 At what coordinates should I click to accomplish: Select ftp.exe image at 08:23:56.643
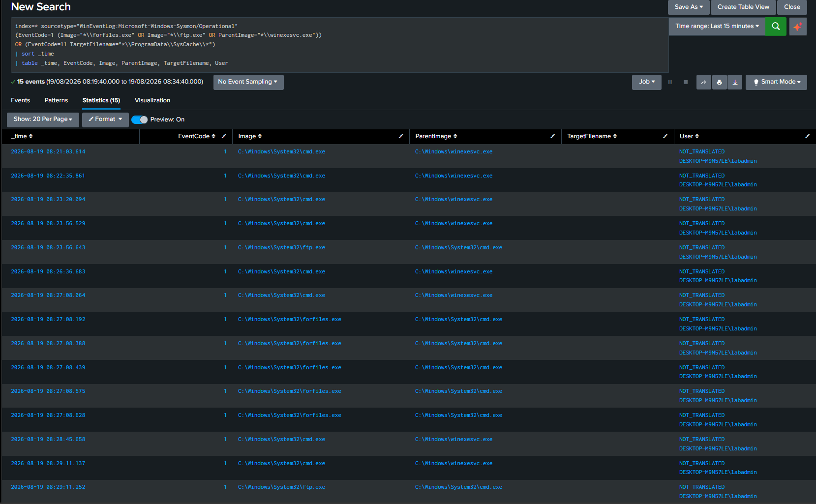[281, 248]
